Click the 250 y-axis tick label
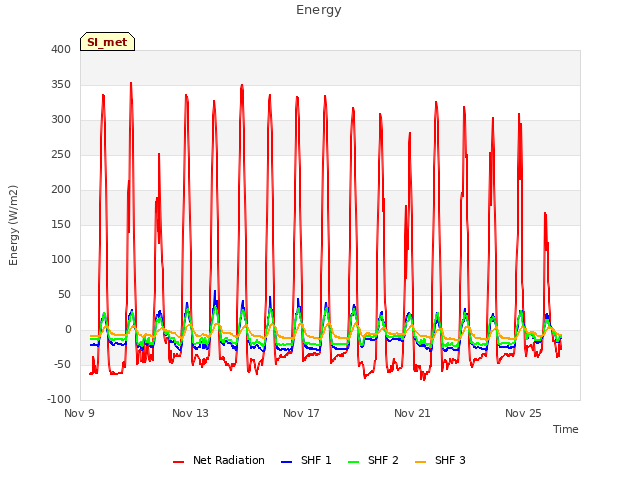The height and width of the screenshot is (480, 640). tap(61, 155)
